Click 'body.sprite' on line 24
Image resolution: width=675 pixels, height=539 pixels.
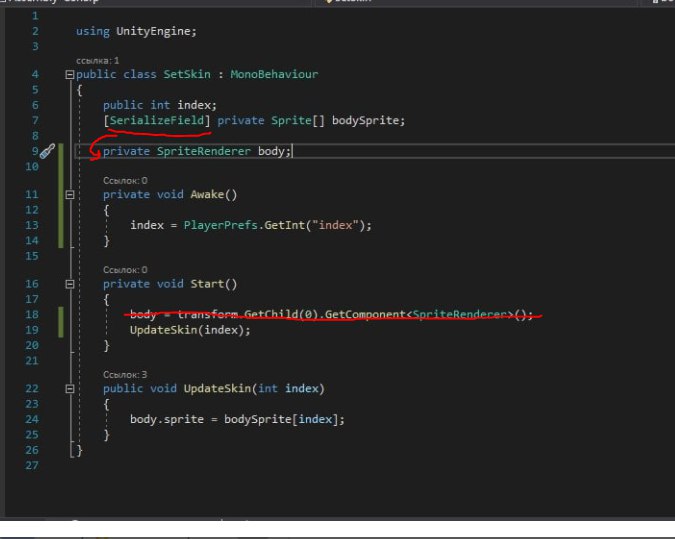tap(167, 419)
